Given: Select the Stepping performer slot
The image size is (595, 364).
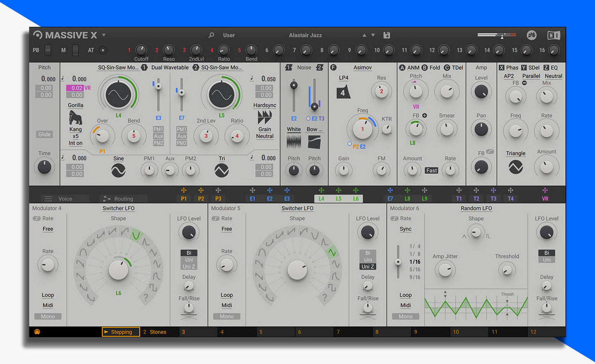Looking at the screenshot, I should coord(121,332).
